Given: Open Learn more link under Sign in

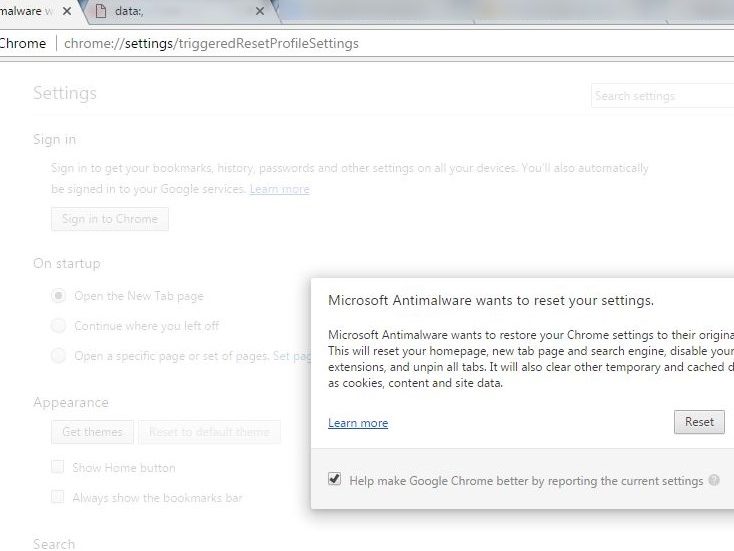Looking at the screenshot, I should click(x=279, y=189).
